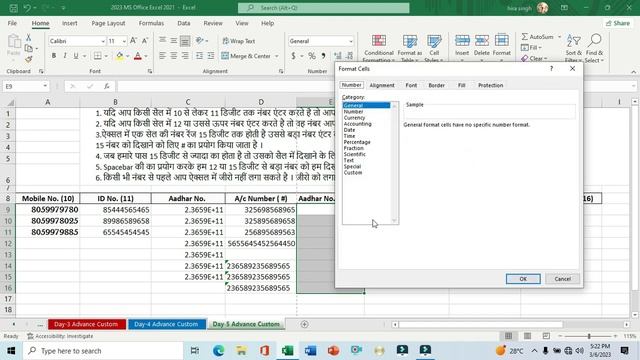This screenshot has height=360, width=640.
Task: Toggle Underline formatting in ribbon
Action: coord(76,56)
